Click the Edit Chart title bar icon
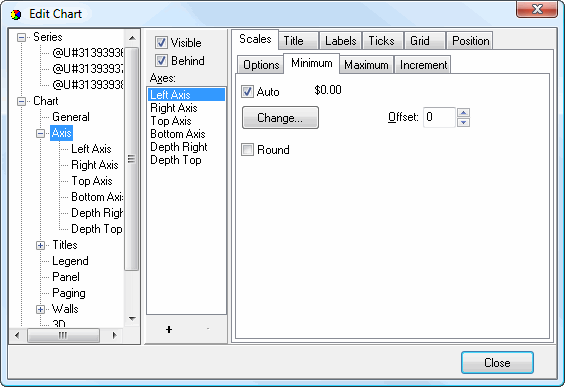 pyautogui.click(x=16, y=15)
